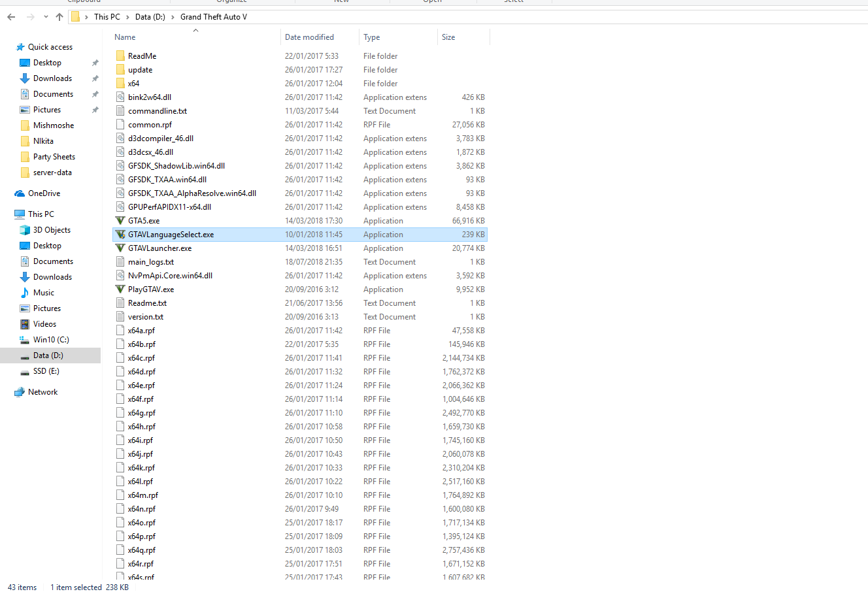Screen dimensions: 868x594
Task: Select OneDrive in the navigation pane
Action: 44,193
